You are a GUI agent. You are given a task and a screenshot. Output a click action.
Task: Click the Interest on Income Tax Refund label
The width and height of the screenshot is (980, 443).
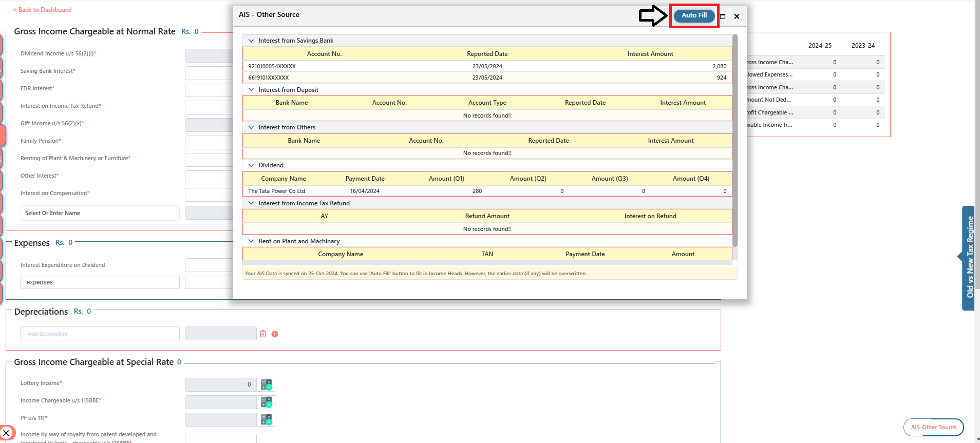click(x=61, y=106)
